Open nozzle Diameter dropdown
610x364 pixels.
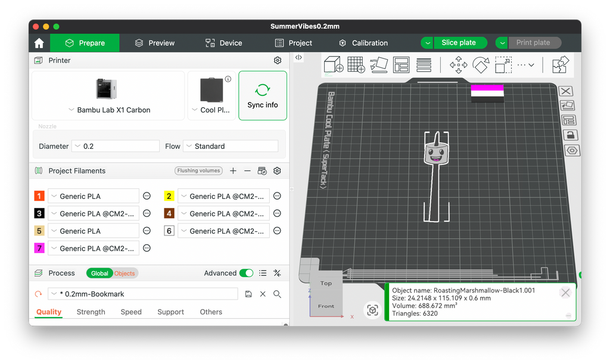pyautogui.click(x=116, y=146)
